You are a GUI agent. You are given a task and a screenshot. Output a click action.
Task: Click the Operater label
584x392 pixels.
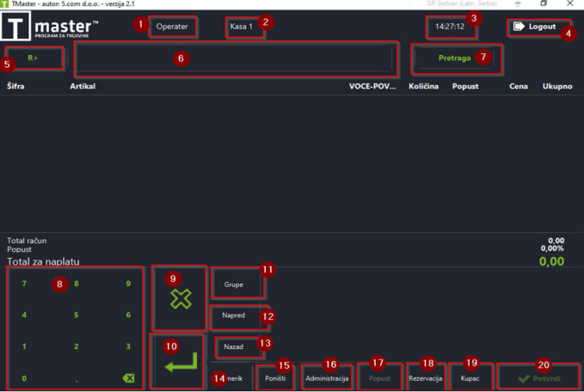tap(172, 27)
